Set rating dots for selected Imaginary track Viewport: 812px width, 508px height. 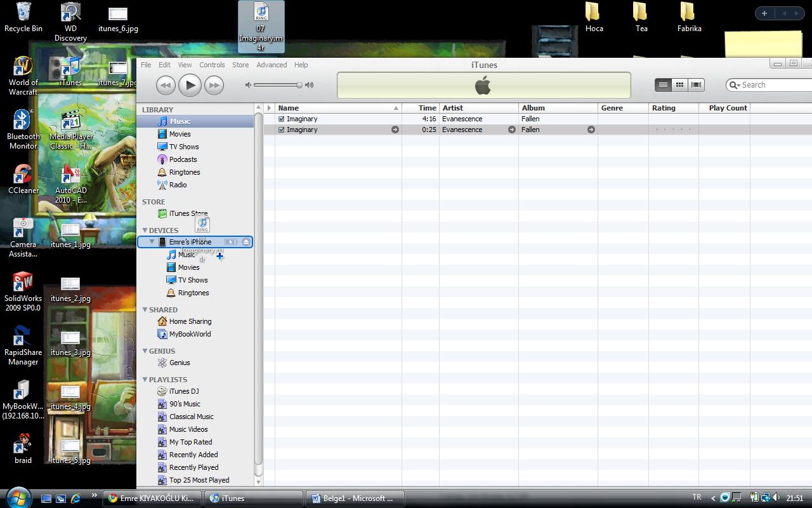tap(673, 130)
